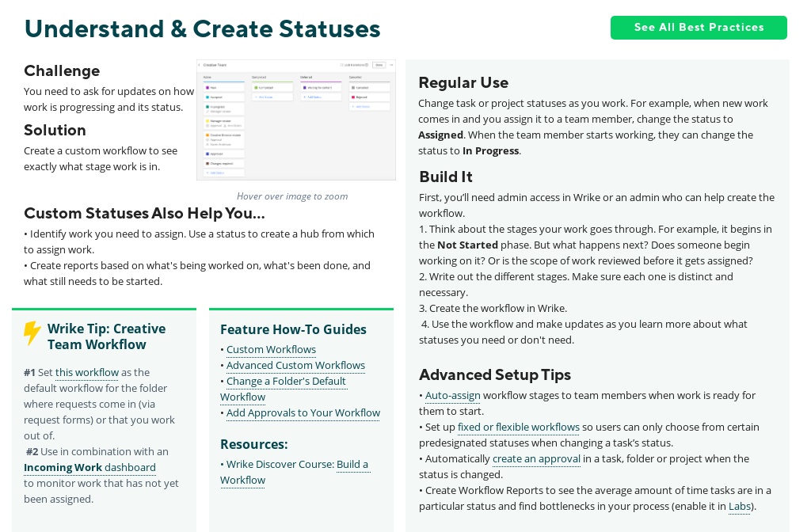Open the Custom Workflows guide link
This screenshot has width=811, height=532.
[271, 349]
